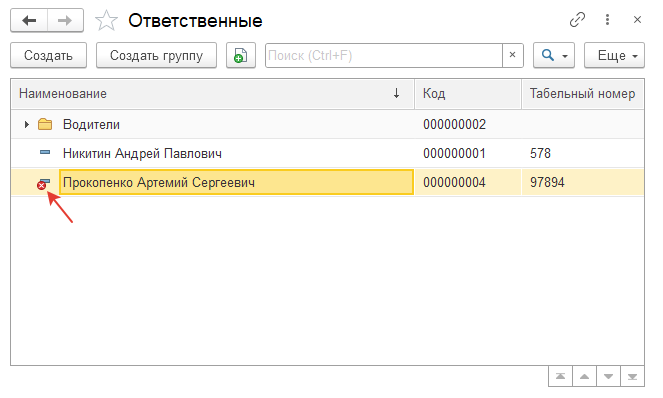Click the Код column header
This screenshot has width=663, height=398.
[x=468, y=93]
